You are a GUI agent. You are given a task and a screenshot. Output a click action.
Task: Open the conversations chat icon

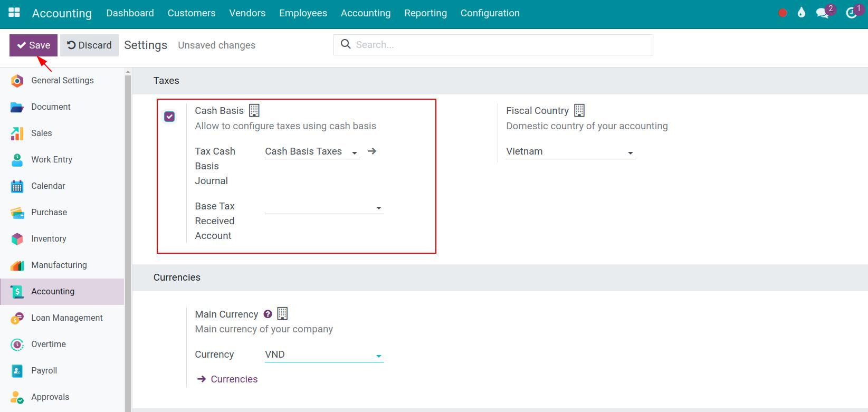click(x=822, y=13)
